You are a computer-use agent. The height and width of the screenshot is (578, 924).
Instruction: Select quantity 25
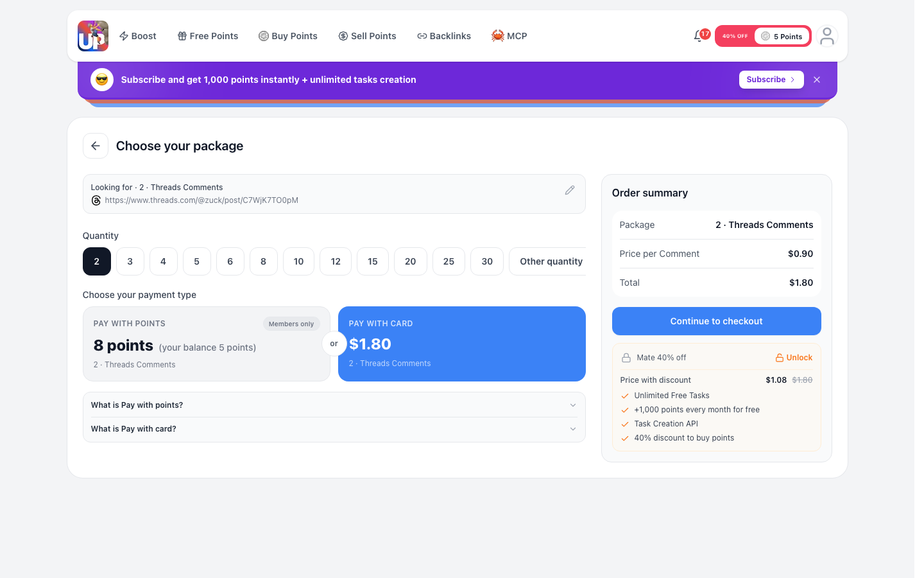(449, 261)
